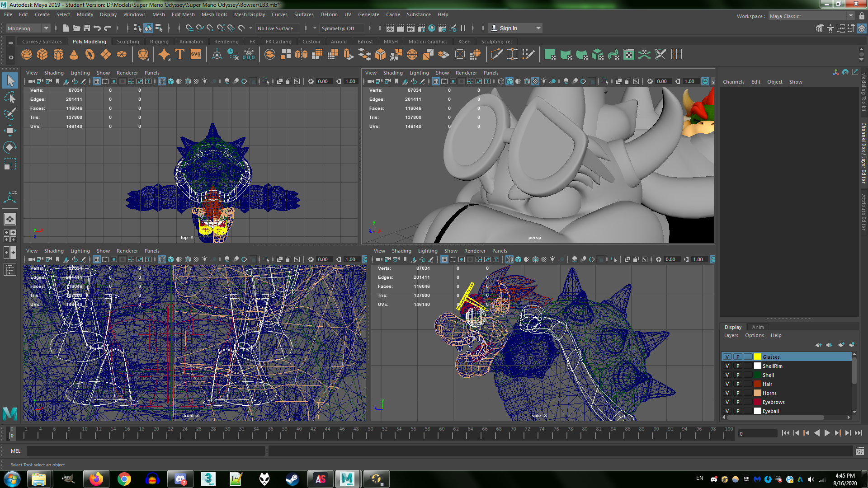868x488 pixels.
Task: Toggle visibility V of Glasses layer
Action: (x=727, y=357)
